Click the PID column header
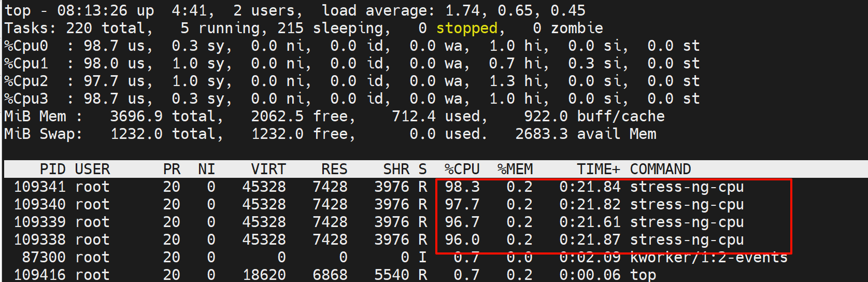868x282 pixels. coord(52,169)
